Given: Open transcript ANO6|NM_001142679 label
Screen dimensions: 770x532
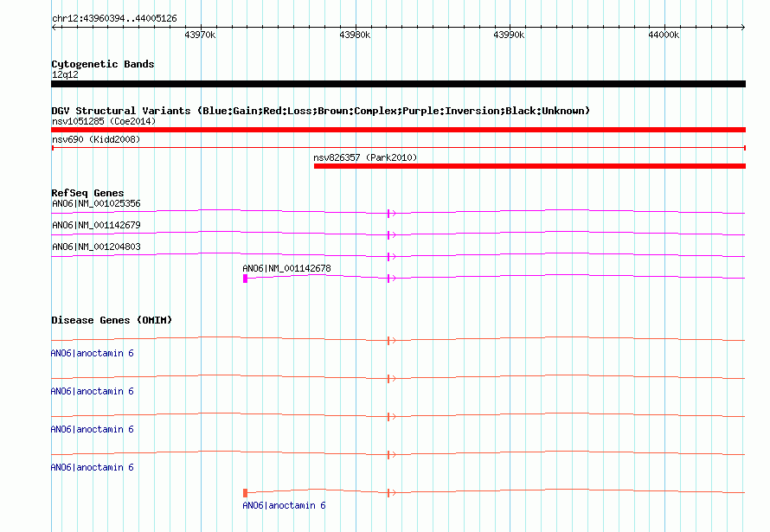Looking at the screenshot, I should coord(96,225).
